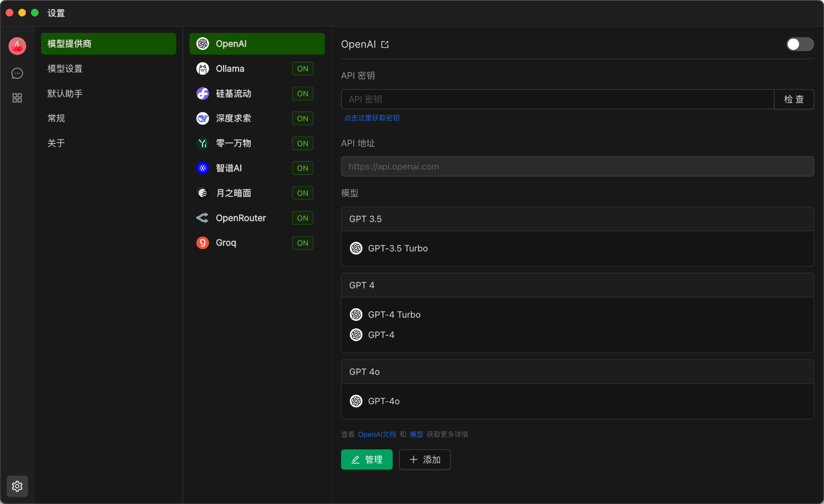Click the 添加 model button
This screenshot has width=824, height=504.
pos(425,460)
